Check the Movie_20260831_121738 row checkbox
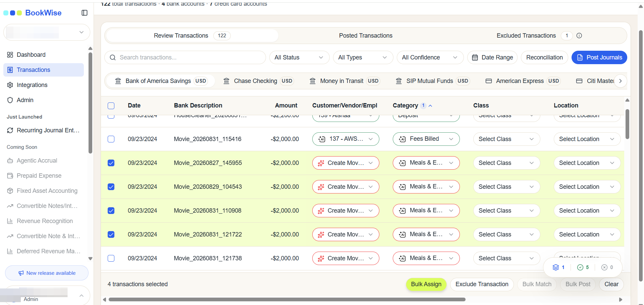 (x=111, y=258)
